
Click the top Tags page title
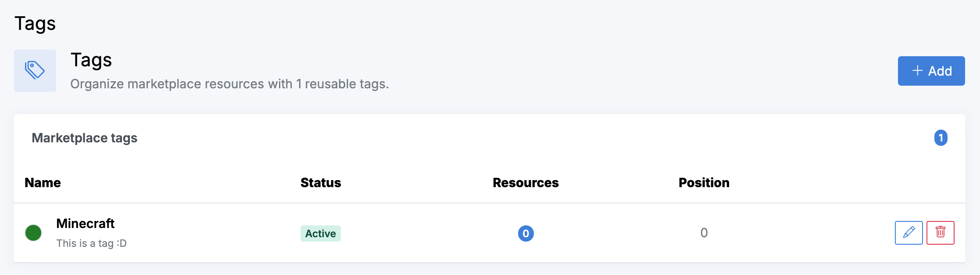35,23
